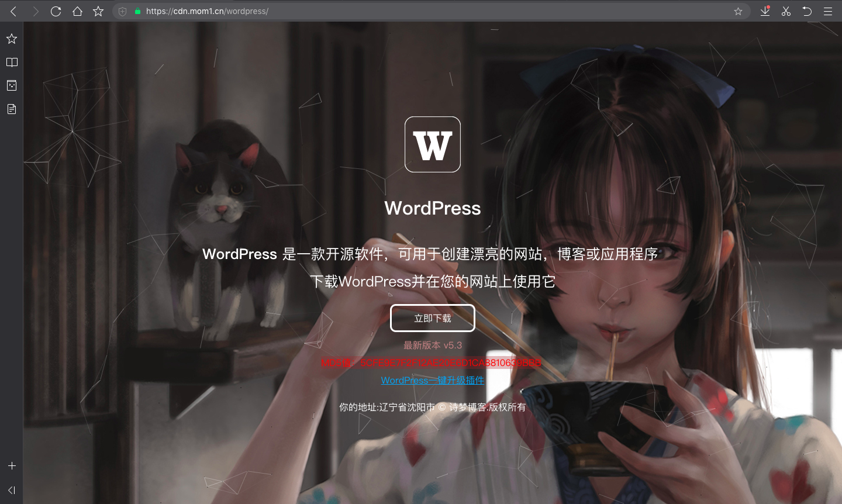Reload the current page

tap(56, 11)
